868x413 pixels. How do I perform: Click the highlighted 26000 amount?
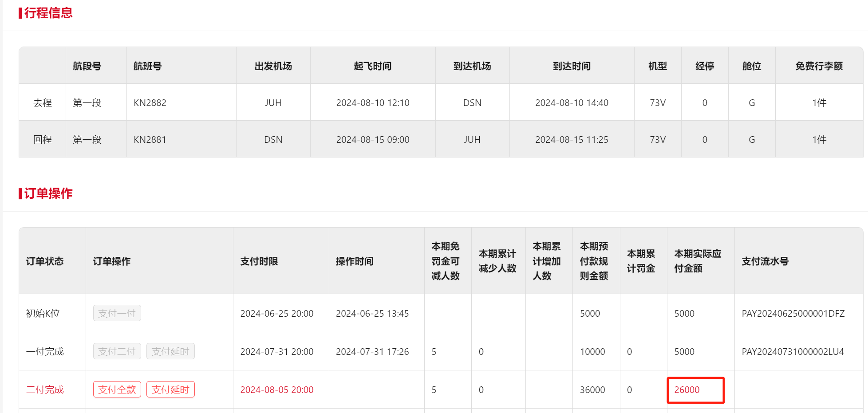coord(687,390)
